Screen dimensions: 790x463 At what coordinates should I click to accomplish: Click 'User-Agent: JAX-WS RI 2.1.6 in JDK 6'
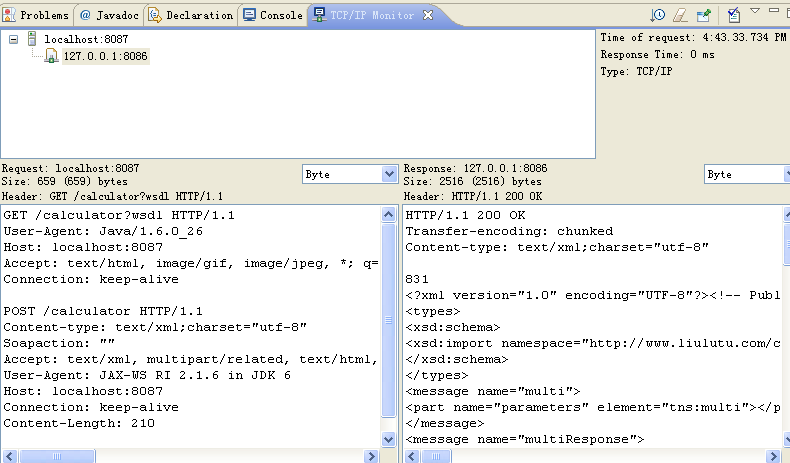(147, 375)
